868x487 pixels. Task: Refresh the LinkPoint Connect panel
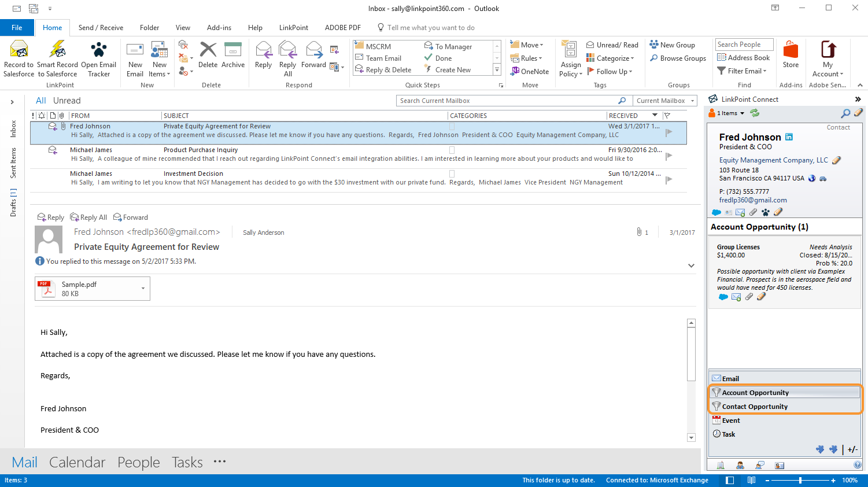point(755,113)
